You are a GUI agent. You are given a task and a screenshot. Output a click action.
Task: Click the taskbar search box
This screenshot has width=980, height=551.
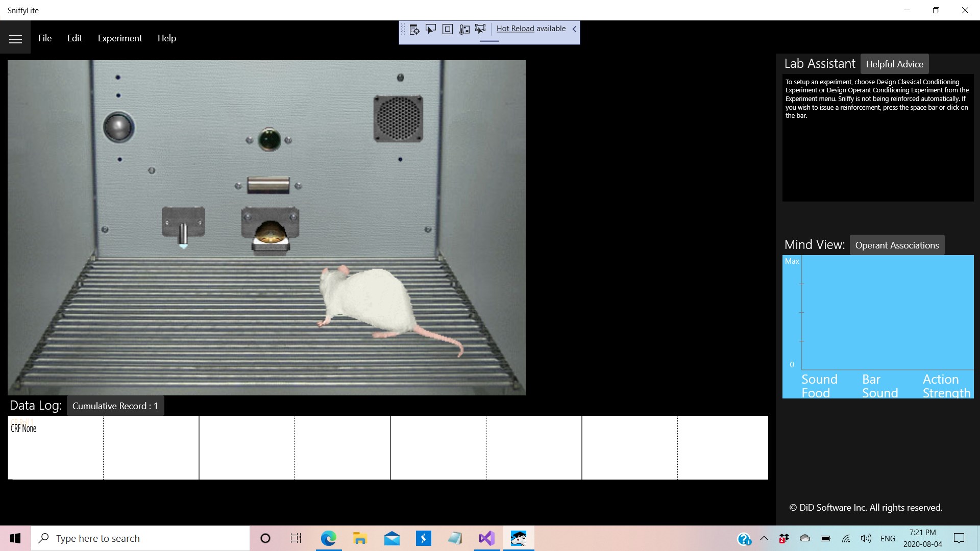point(140,538)
